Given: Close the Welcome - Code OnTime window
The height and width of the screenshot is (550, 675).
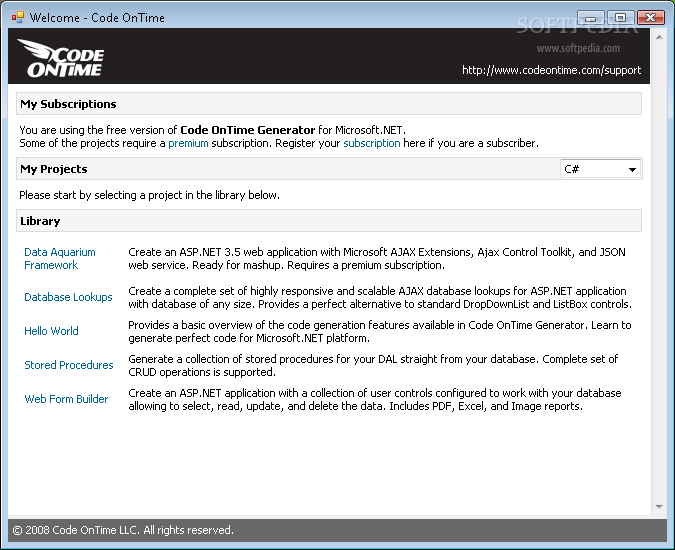Looking at the screenshot, I should coord(650,18).
